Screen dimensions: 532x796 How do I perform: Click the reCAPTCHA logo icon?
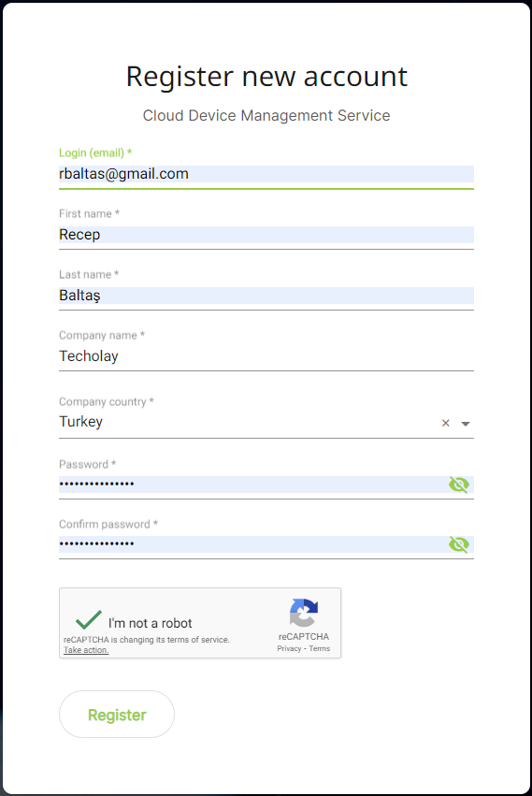[x=304, y=613]
